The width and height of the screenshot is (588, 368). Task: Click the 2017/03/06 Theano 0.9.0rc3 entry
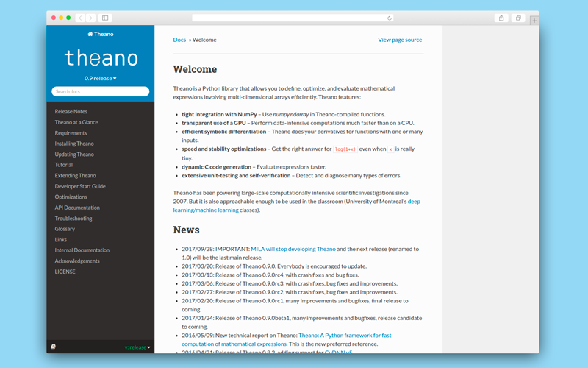click(x=290, y=283)
